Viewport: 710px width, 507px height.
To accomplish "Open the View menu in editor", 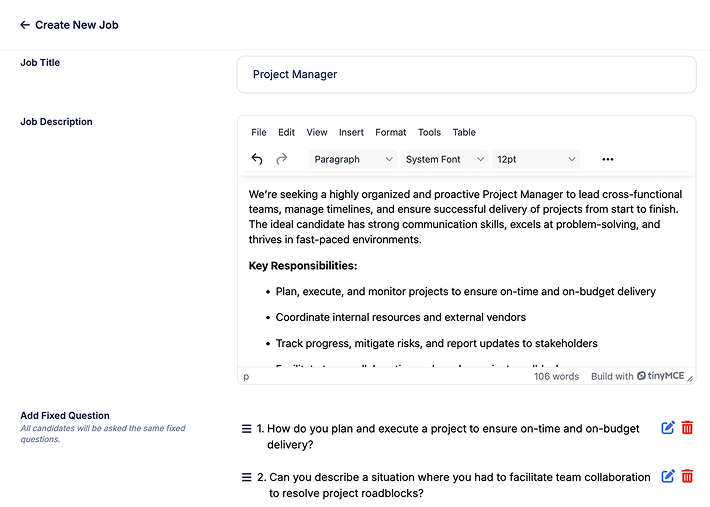I will click(317, 132).
